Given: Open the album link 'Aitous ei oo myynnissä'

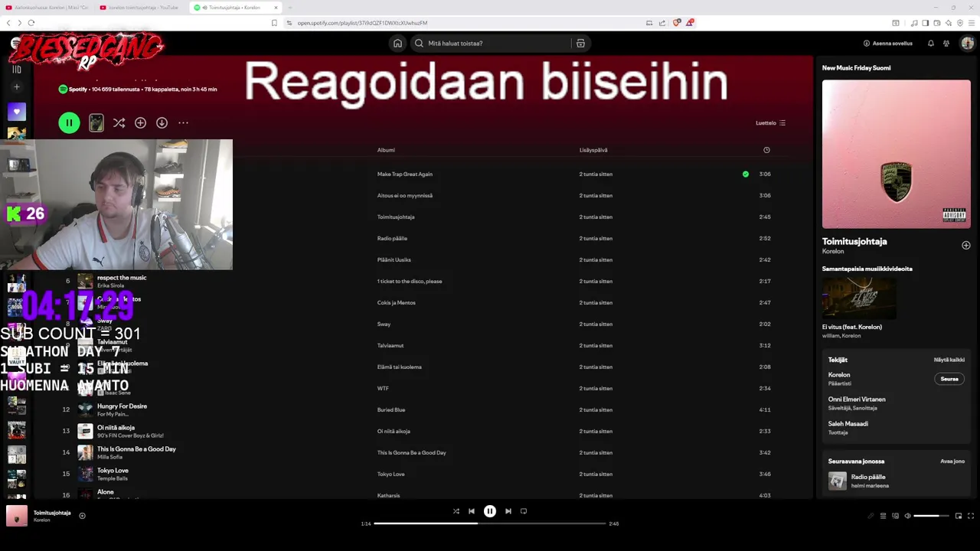Looking at the screenshot, I should pyautogui.click(x=405, y=195).
